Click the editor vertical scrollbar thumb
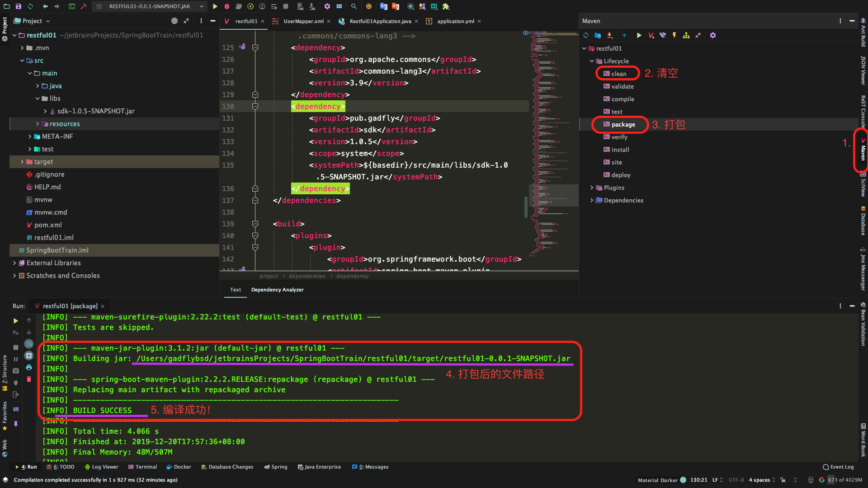This screenshot has width=868, height=488. coord(526,207)
